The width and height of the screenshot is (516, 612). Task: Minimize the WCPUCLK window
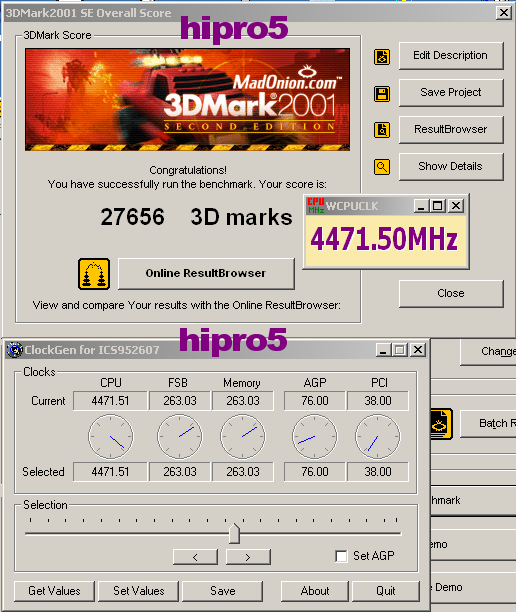(421, 206)
